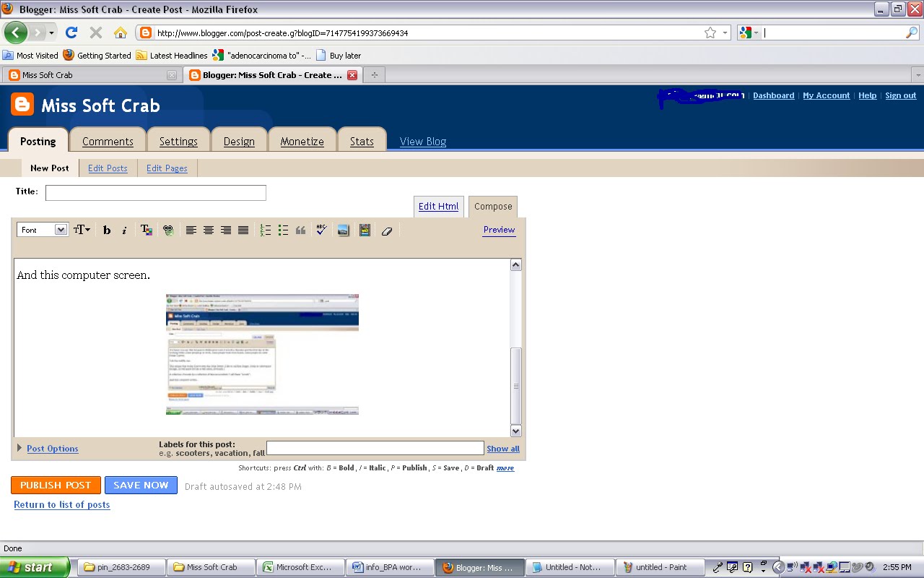Open the font size dropdown
This screenshot has height=578, width=924.
coord(82,230)
